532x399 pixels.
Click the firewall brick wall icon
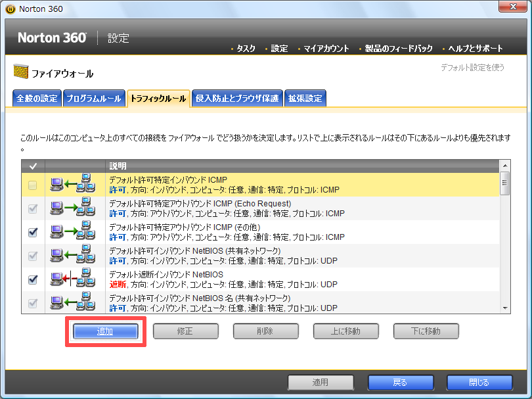click(x=20, y=73)
